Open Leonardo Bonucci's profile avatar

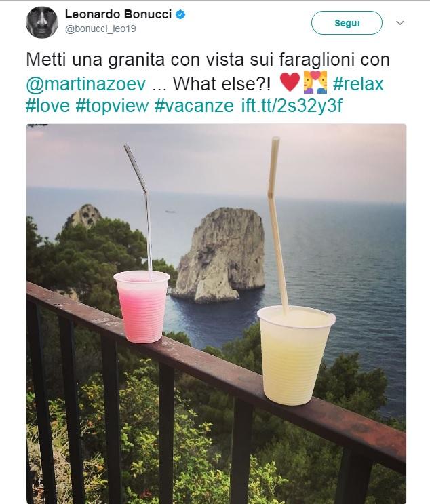[42, 22]
